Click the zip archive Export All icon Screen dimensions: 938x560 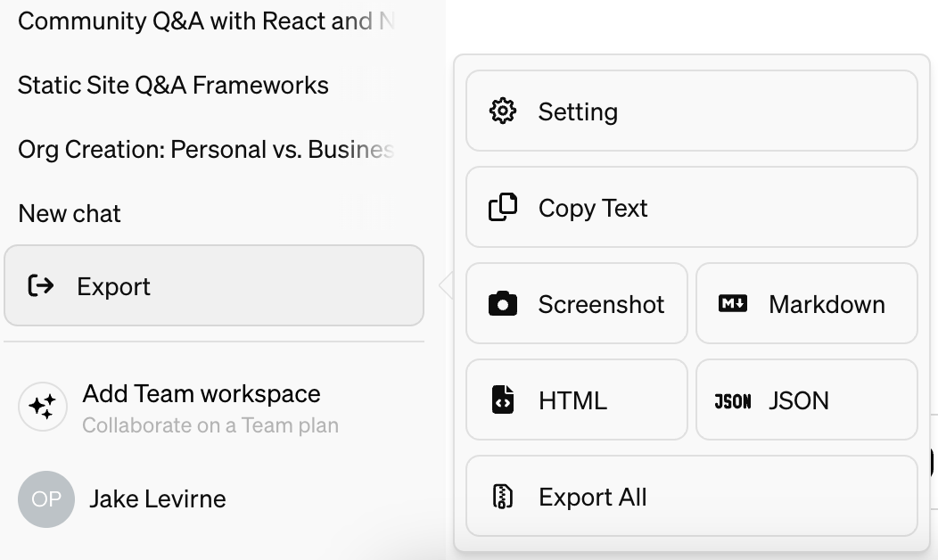tap(503, 497)
